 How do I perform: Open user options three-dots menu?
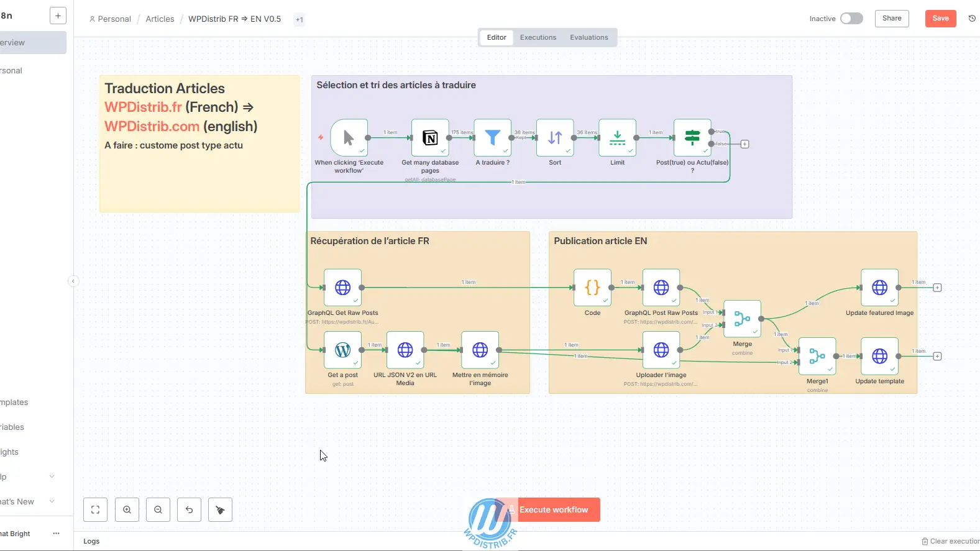point(56,534)
